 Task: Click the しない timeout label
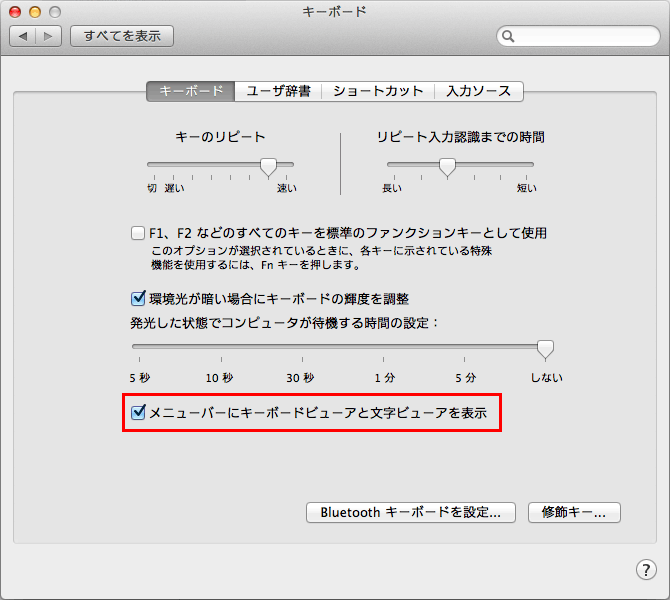[x=547, y=378]
